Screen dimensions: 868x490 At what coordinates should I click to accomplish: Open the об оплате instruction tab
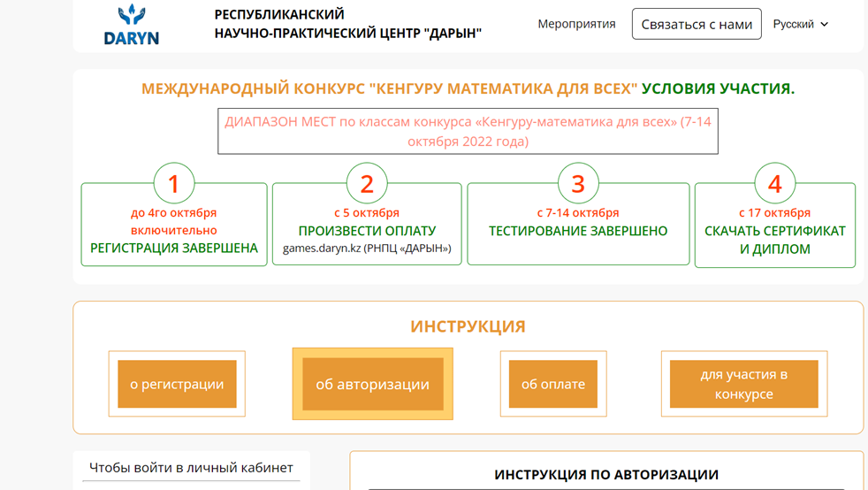click(x=553, y=384)
